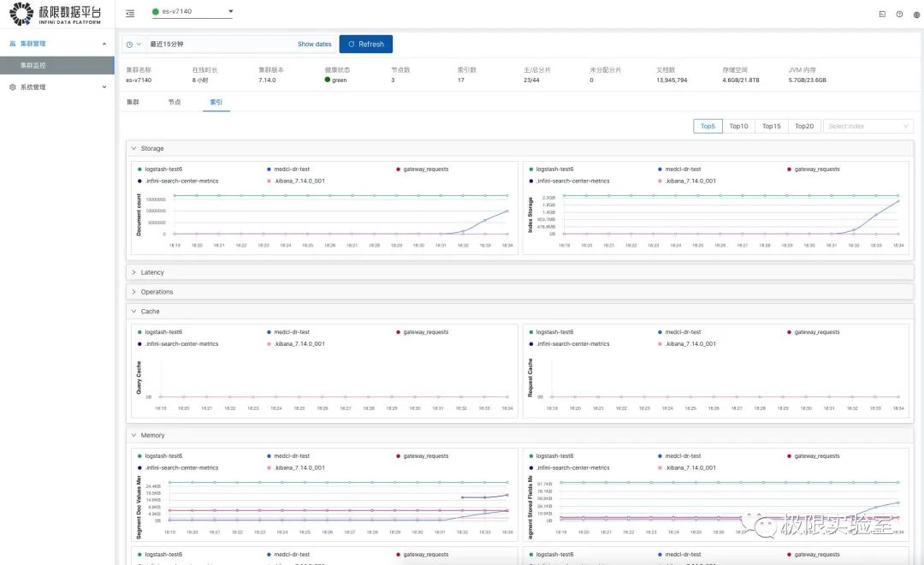
Task: Click the green health status value
Action: [336, 80]
